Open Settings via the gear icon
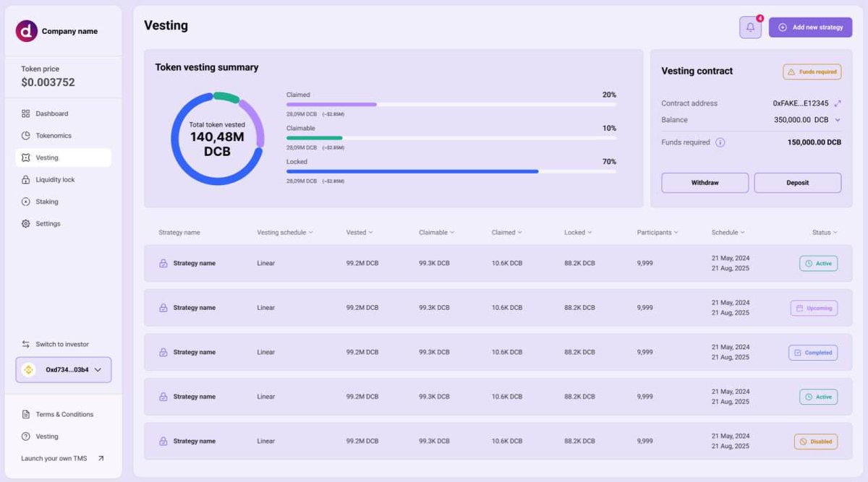Screen dimensions: 868x482 click(25, 223)
